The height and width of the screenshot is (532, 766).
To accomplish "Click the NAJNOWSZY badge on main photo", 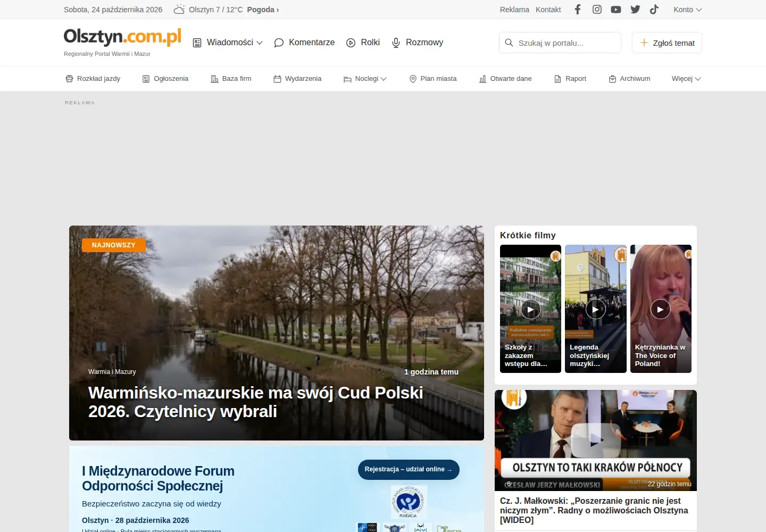I will (x=114, y=245).
